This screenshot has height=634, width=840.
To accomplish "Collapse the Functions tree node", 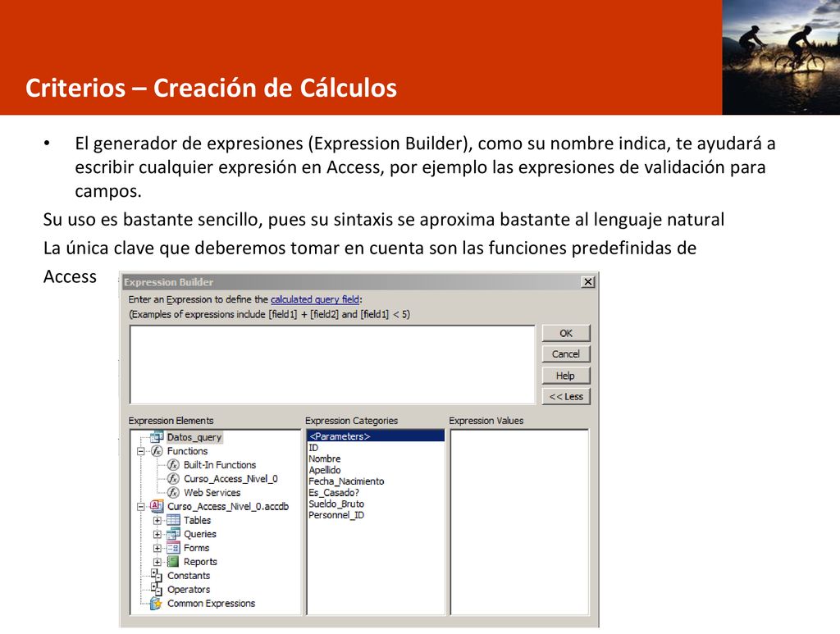I will (x=140, y=451).
